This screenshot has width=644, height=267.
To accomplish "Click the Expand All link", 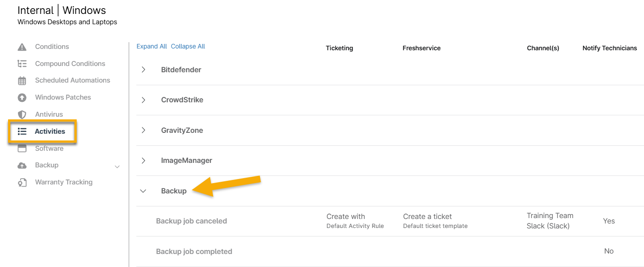I will pos(152,46).
